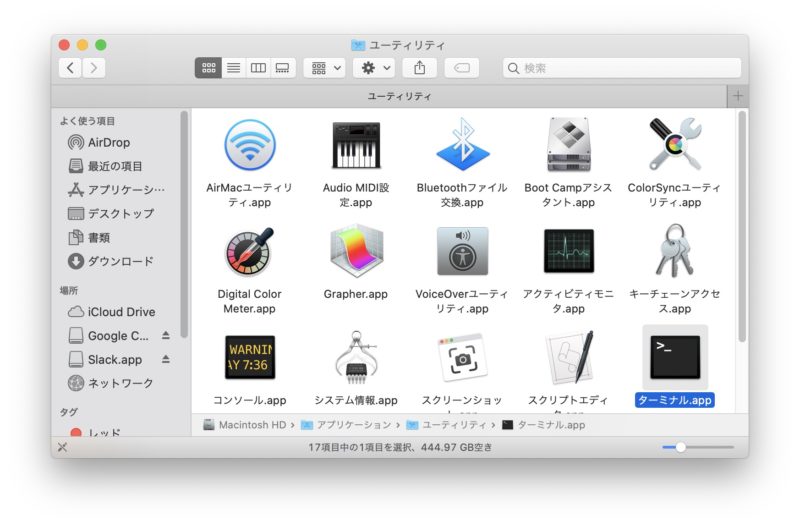Click the file area vertical scrollbar

coord(742,226)
